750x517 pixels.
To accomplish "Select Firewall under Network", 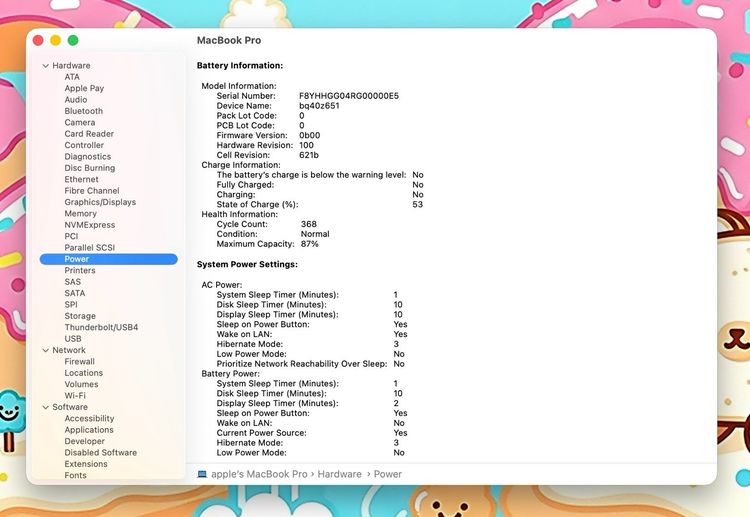I will tap(79, 362).
